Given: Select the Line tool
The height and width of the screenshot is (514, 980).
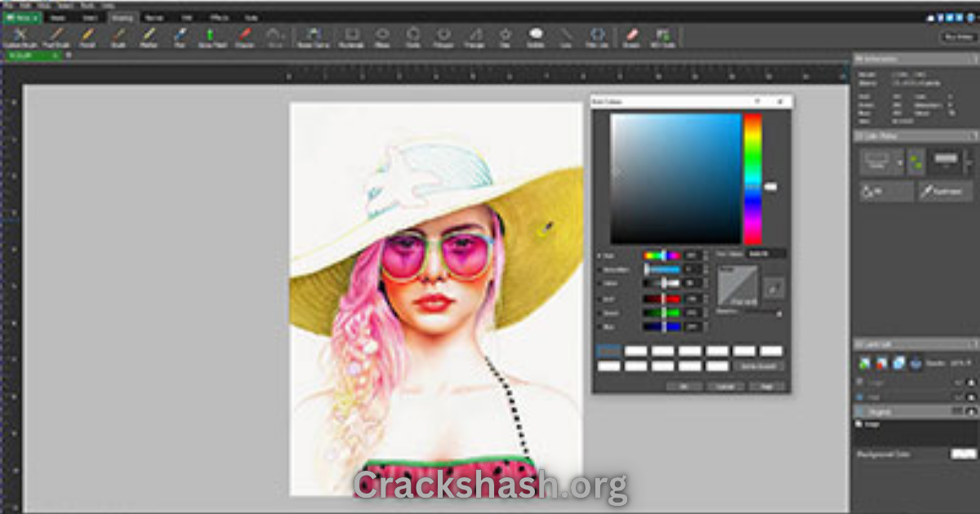Looking at the screenshot, I should pyautogui.click(x=566, y=38).
